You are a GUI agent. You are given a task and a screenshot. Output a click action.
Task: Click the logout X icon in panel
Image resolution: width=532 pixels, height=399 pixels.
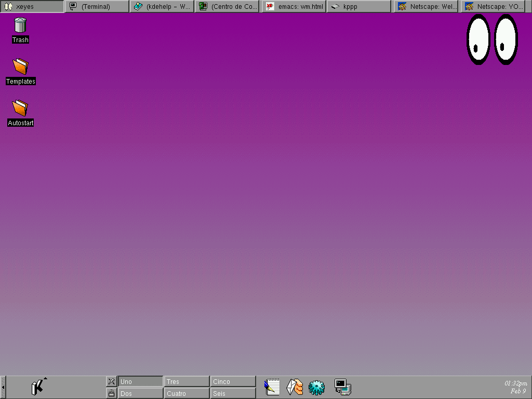click(111, 381)
